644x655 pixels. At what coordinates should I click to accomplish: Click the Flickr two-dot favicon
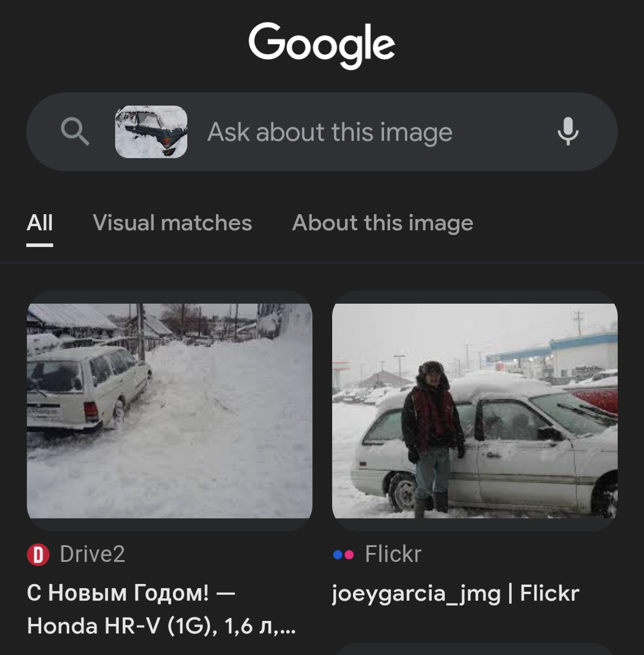[x=343, y=555]
